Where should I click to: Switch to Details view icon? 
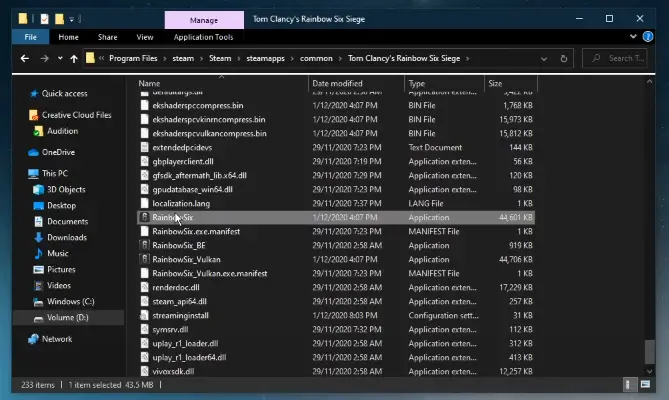[628, 385]
